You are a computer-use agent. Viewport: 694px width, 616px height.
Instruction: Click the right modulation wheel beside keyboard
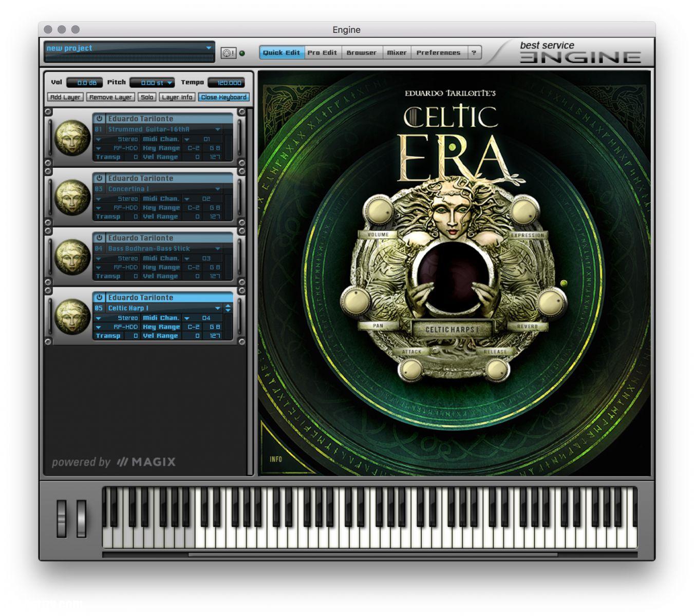click(x=81, y=518)
